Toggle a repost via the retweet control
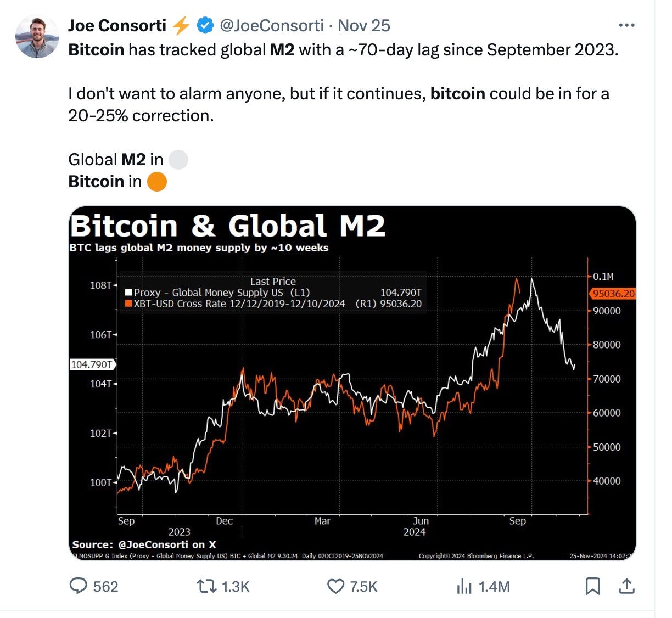Viewport: 672px width, 618px height. (x=207, y=587)
